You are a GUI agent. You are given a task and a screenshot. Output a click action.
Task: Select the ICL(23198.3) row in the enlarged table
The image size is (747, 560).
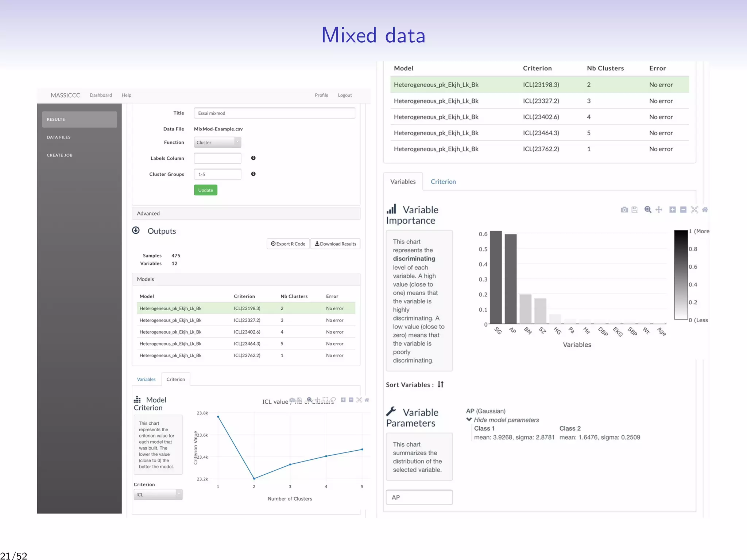coord(539,85)
